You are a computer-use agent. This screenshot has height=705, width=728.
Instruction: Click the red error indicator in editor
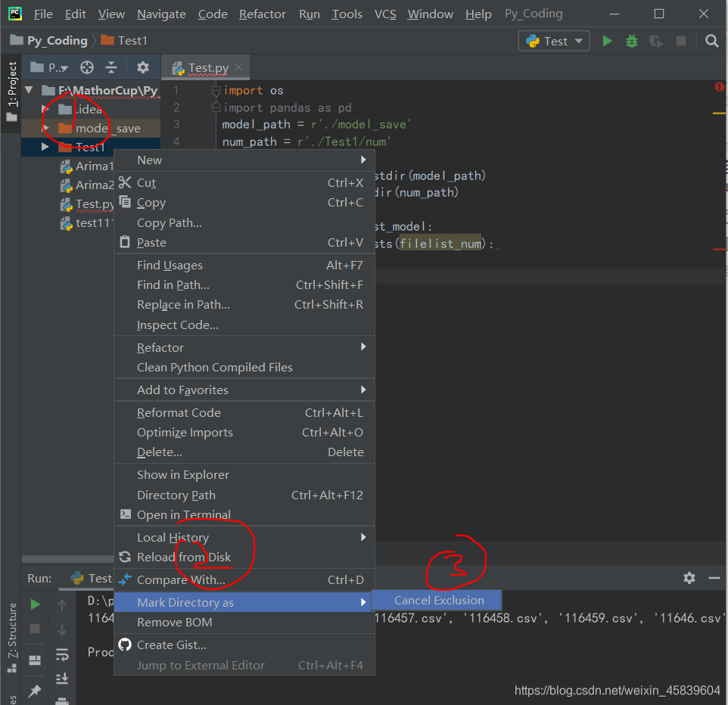coord(719,87)
